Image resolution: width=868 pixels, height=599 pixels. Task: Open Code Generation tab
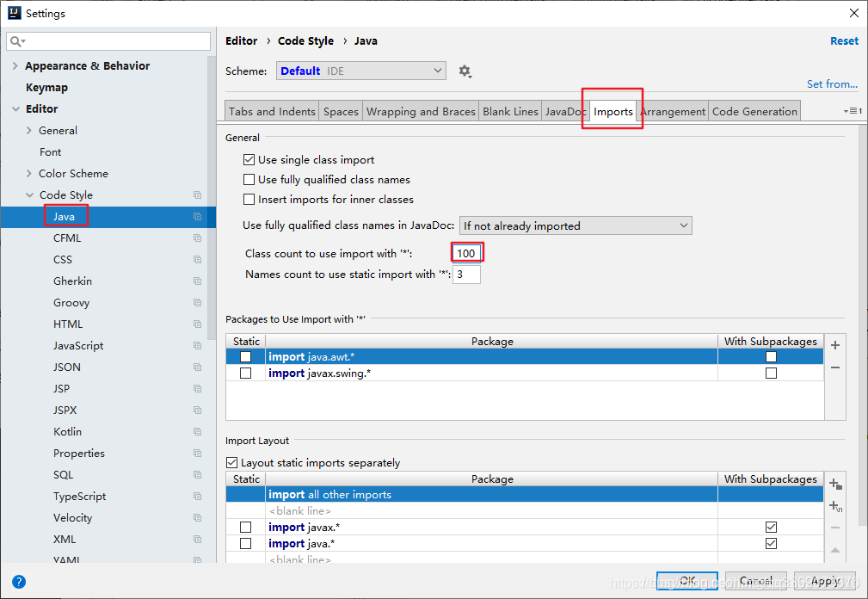click(x=754, y=111)
